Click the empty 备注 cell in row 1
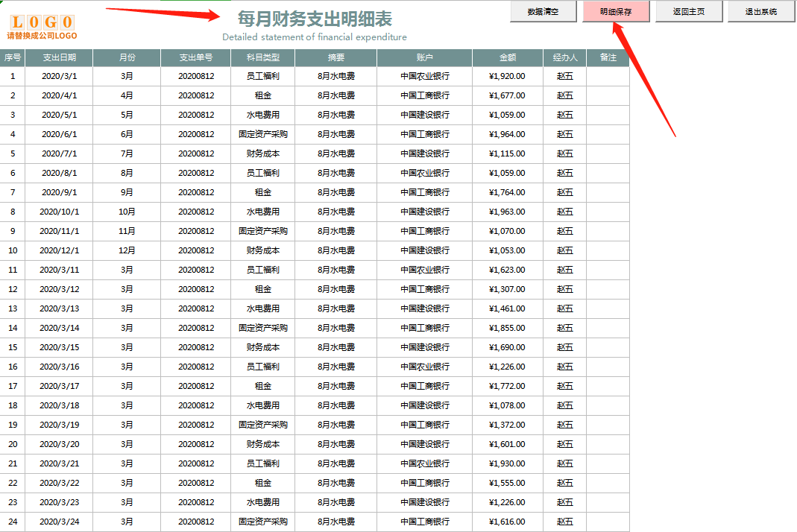 (x=608, y=76)
